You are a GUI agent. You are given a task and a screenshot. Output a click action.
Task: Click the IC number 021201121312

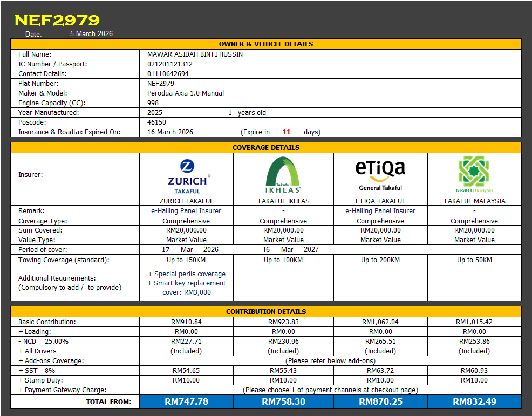[169, 64]
